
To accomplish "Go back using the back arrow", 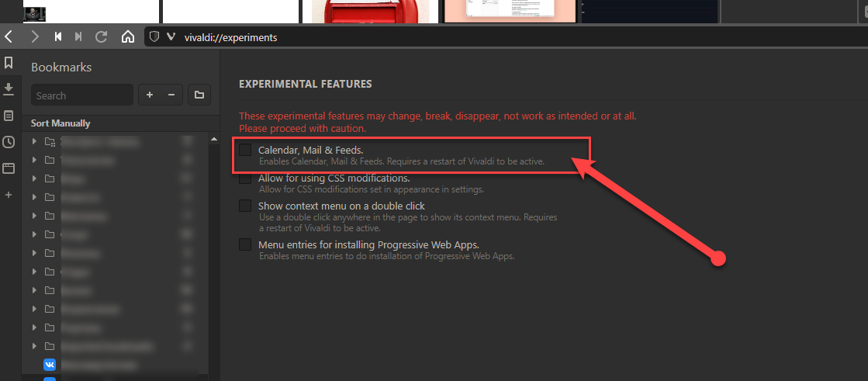I will (x=9, y=37).
